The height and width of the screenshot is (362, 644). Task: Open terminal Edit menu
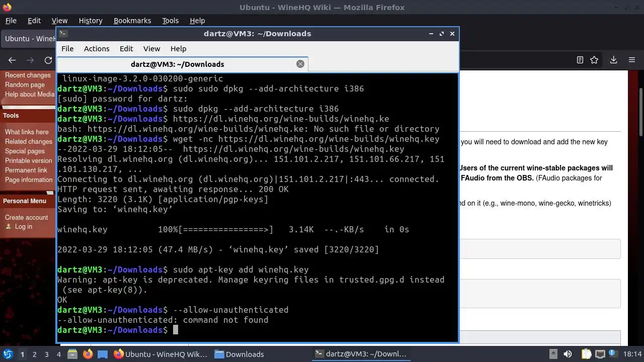pos(126,49)
